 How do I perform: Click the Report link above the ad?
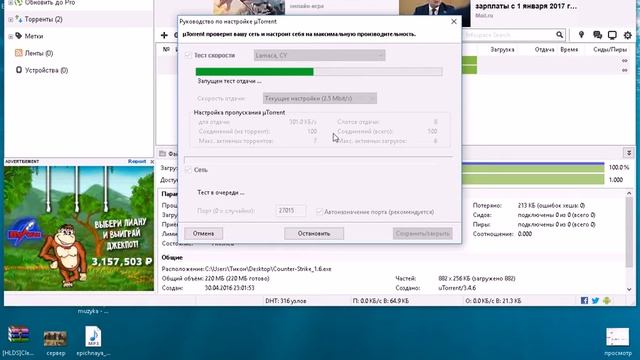[137, 162]
